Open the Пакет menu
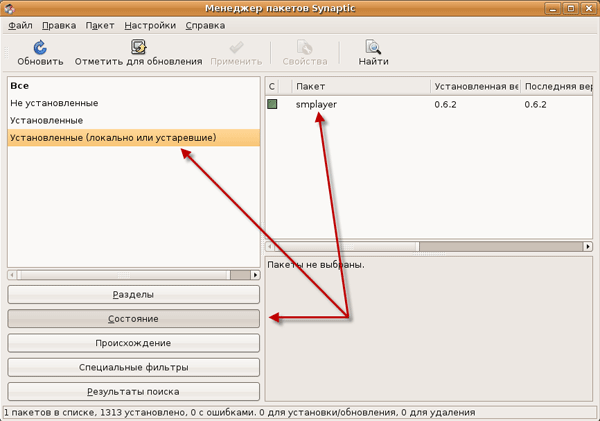 (100, 25)
